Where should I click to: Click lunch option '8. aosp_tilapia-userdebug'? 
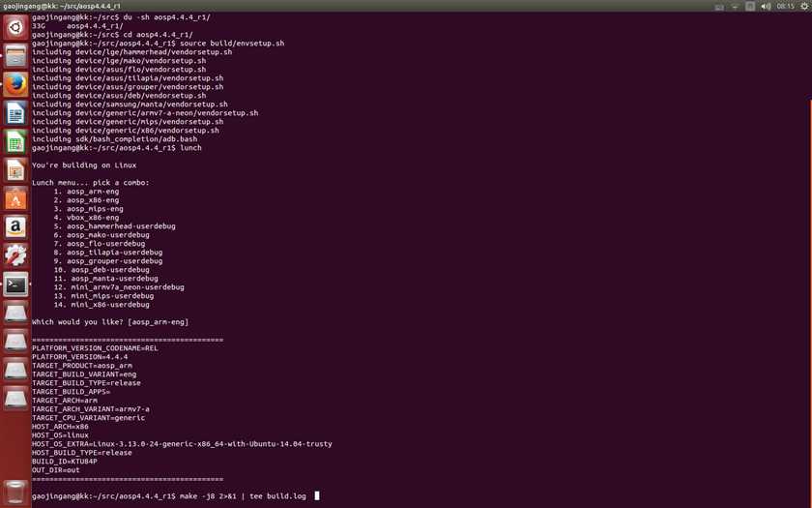pyautogui.click(x=108, y=253)
